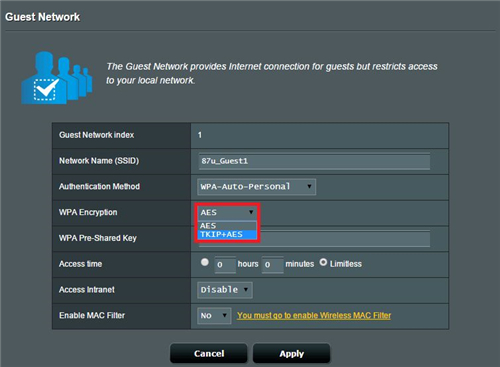500x367 pixels.
Task: Click the Network Name SSID field
Action: click(x=314, y=161)
